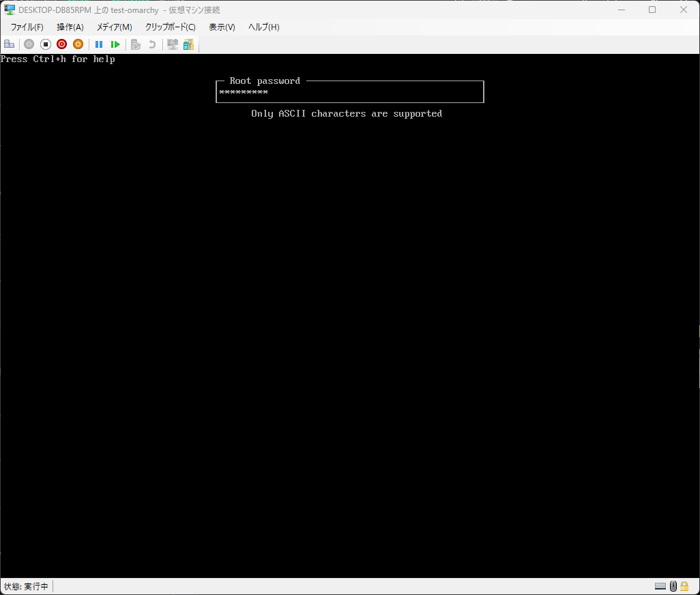
Task: Create a checkpoint with the toolbar icon
Action: 136,44
